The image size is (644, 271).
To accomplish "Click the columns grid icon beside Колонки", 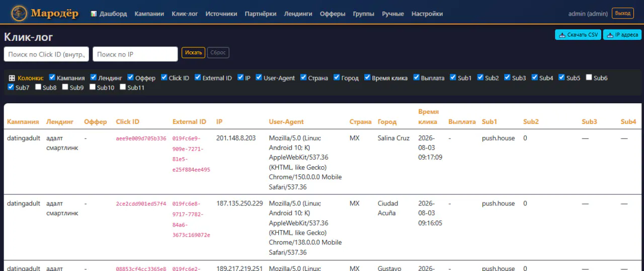I will click(12, 78).
